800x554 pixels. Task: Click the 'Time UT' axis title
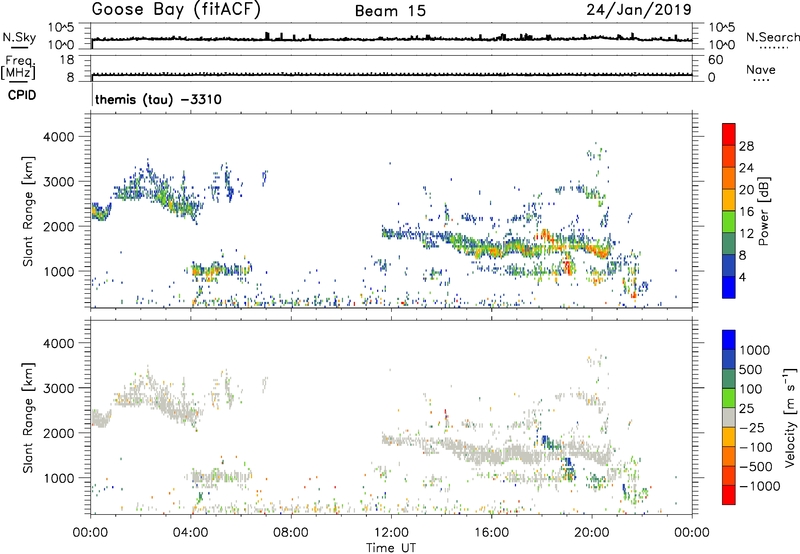[391, 548]
